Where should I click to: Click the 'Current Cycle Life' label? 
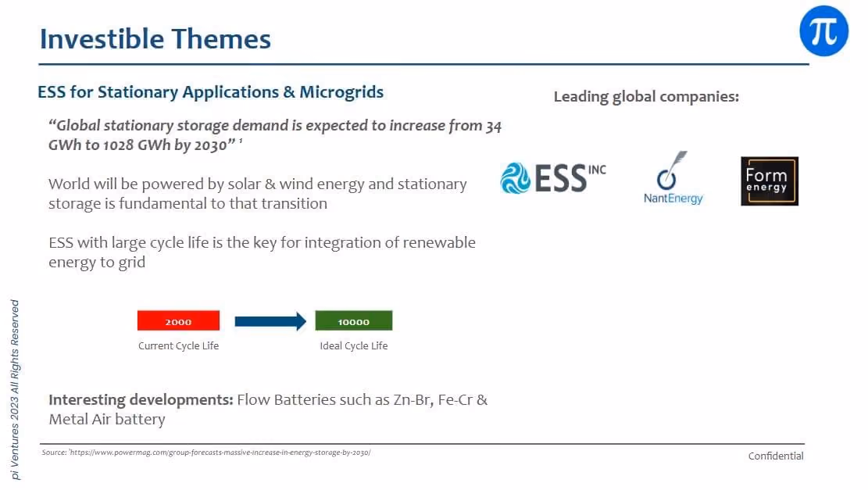coord(178,346)
